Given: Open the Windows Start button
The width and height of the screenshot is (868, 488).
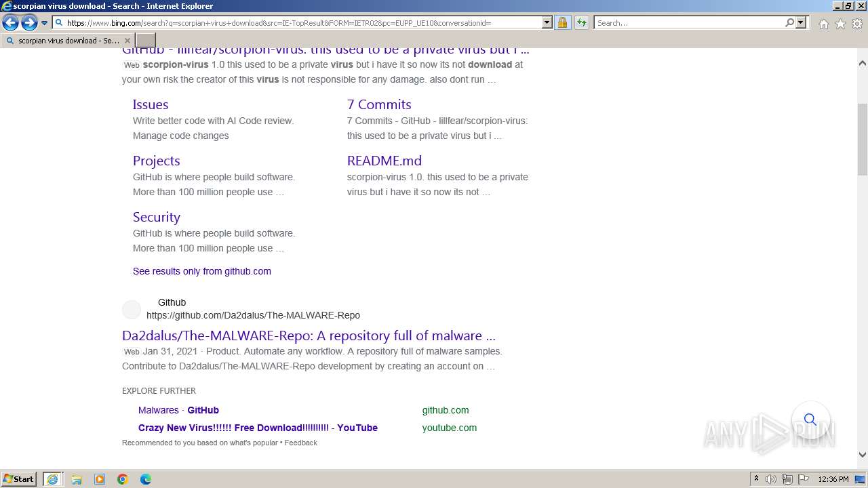Looking at the screenshot, I should 19,479.
